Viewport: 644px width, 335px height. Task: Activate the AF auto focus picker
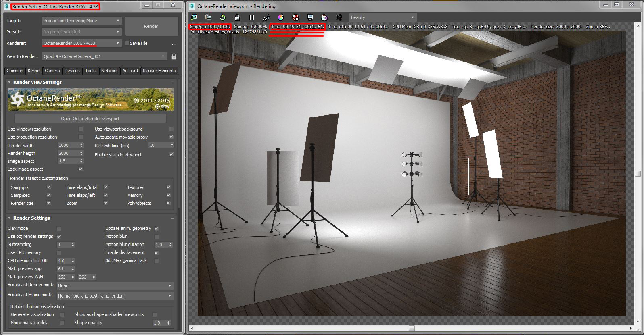pos(266,17)
